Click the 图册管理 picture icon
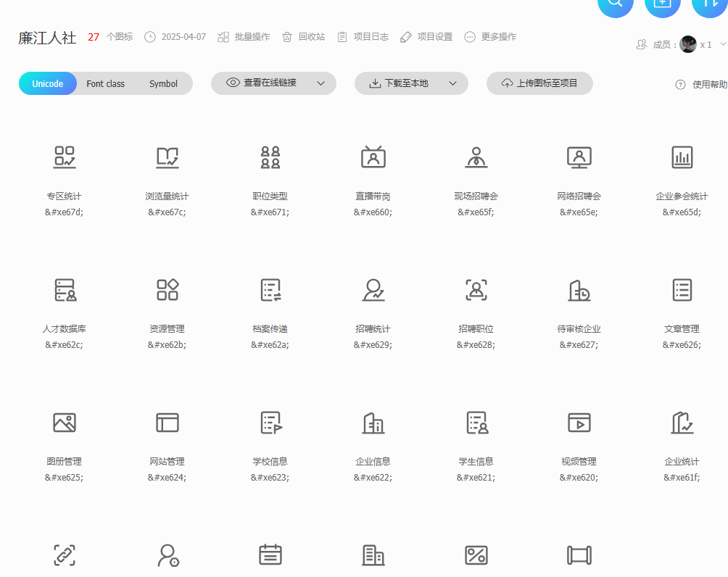 point(65,423)
